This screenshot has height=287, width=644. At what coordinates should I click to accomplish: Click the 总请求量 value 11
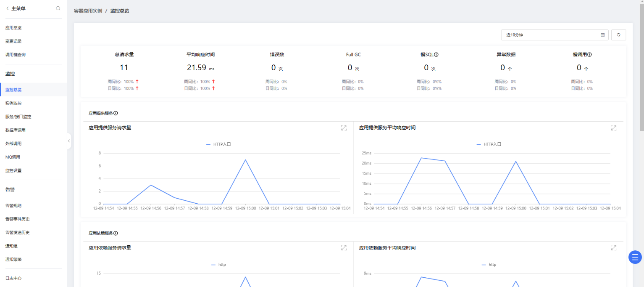point(124,67)
